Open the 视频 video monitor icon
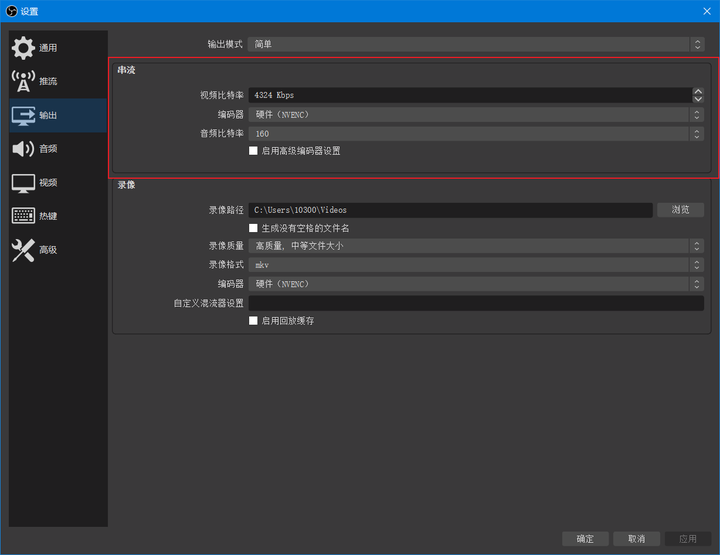Viewport: 720px width, 555px height. 23,183
